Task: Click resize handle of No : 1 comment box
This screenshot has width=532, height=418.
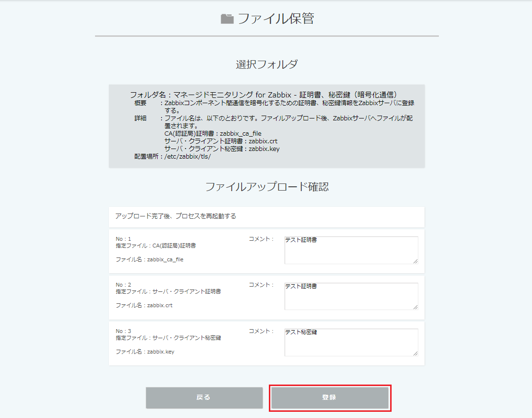Action: (415, 261)
